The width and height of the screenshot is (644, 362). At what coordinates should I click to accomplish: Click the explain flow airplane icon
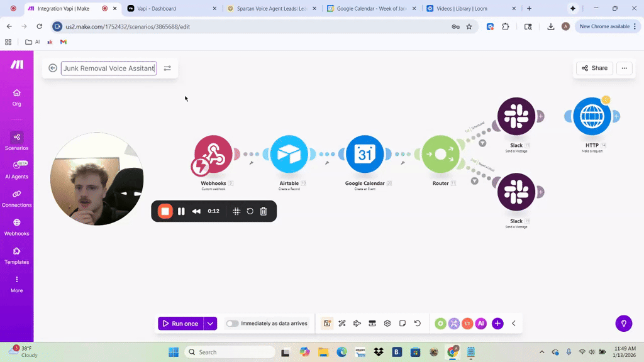pyautogui.click(x=357, y=324)
